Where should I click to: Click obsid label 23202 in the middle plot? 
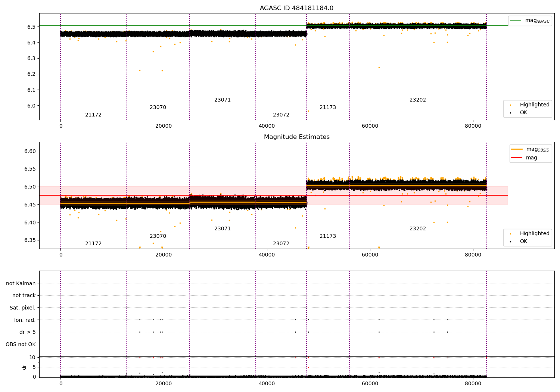click(x=418, y=229)
